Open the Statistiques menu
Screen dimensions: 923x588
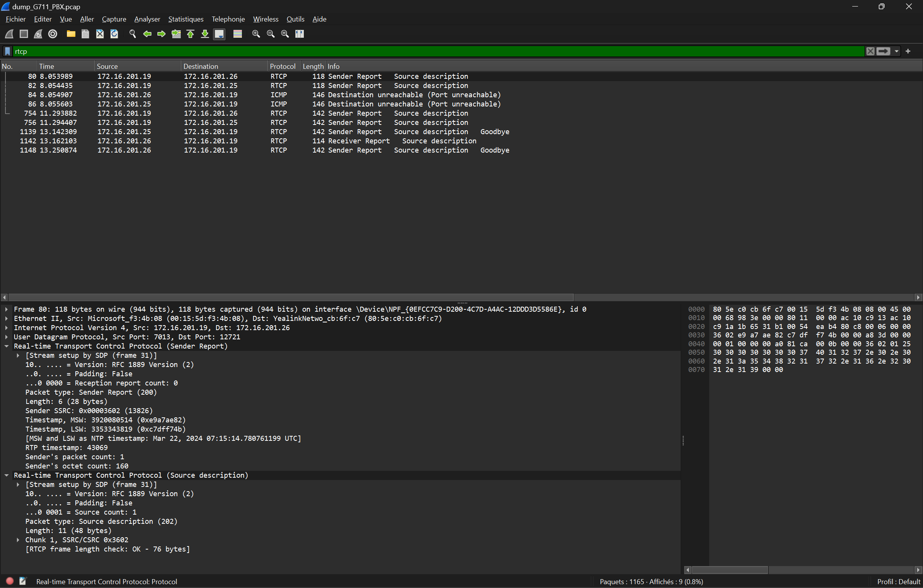pyautogui.click(x=186, y=19)
